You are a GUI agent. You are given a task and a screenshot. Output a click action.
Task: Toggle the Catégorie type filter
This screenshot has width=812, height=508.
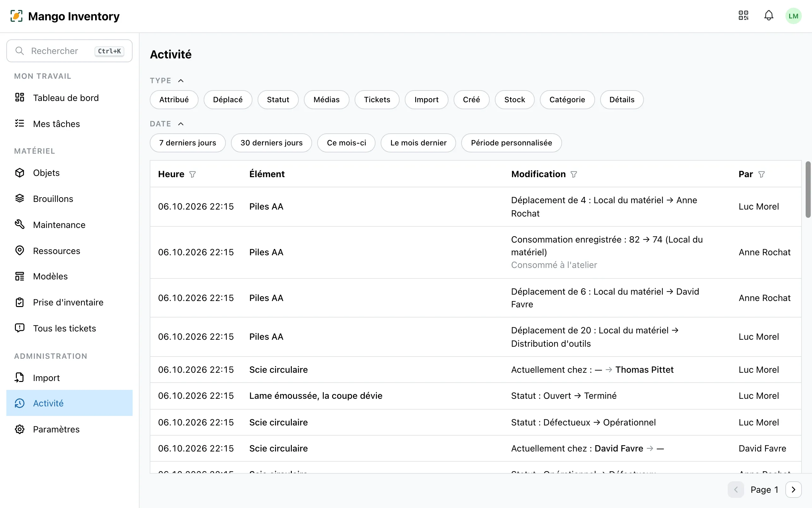click(567, 100)
